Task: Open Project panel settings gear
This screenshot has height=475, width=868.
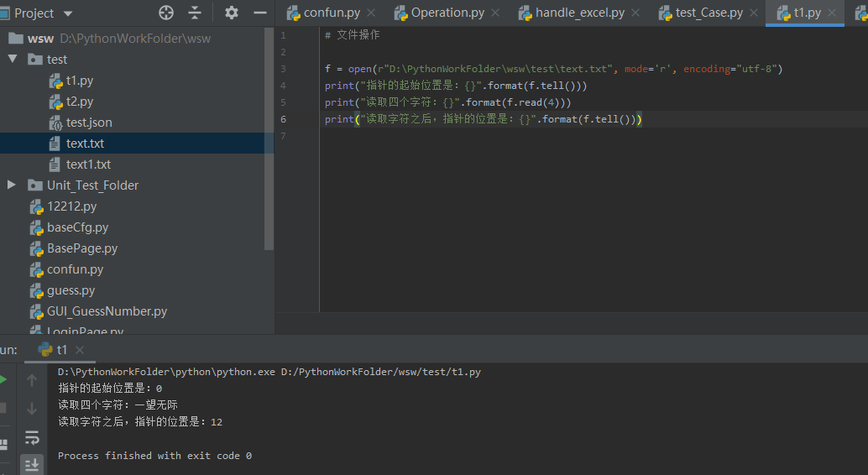Action: (232, 13)
